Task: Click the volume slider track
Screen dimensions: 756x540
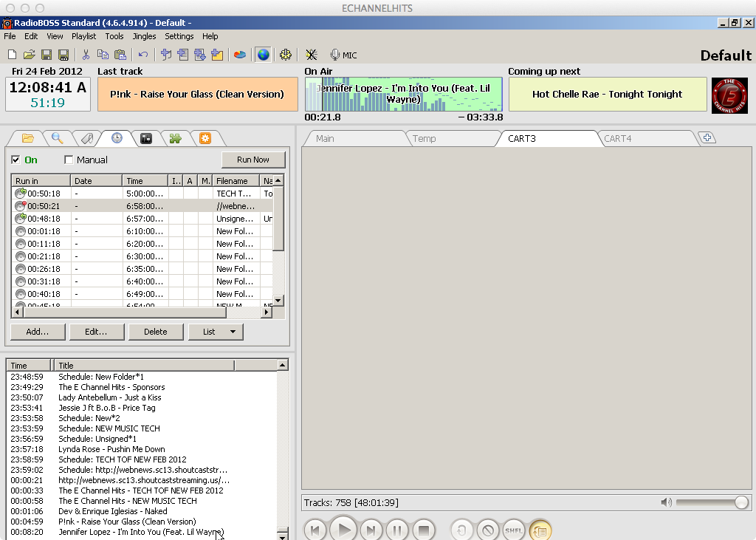Action: coord(705,502)
